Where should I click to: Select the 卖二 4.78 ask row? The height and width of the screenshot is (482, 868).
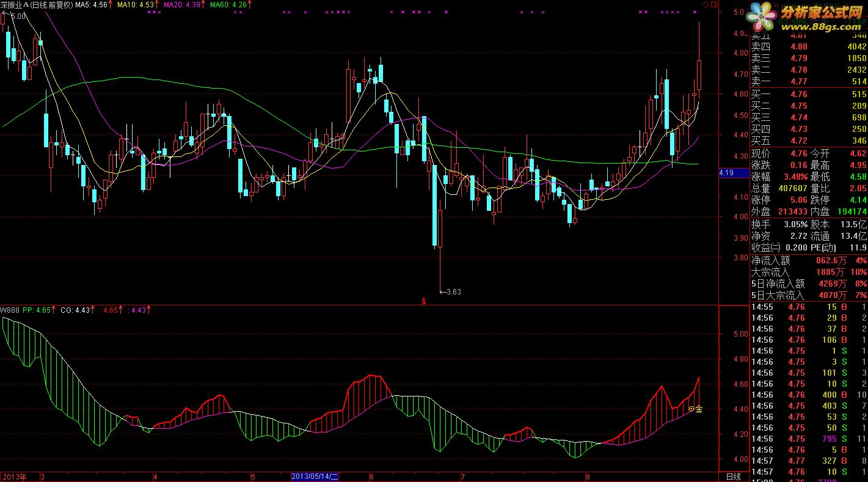tap(809, 70)
